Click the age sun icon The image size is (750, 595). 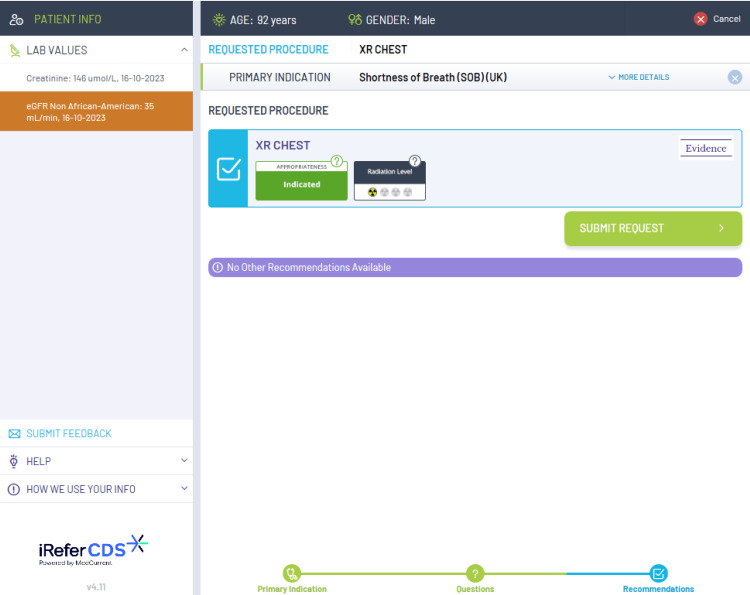pos(219,20)
